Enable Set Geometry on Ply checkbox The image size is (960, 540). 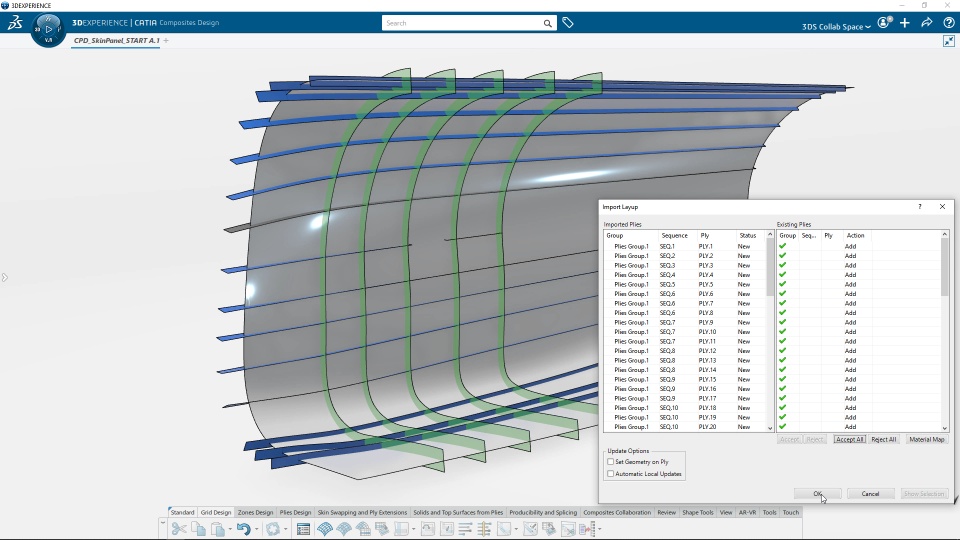tap(610, 462)
